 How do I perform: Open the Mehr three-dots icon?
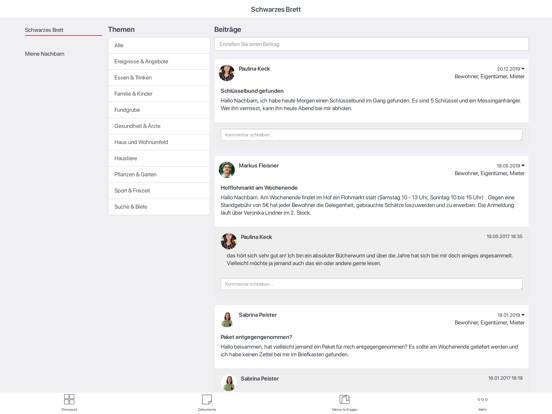(482, 399)
